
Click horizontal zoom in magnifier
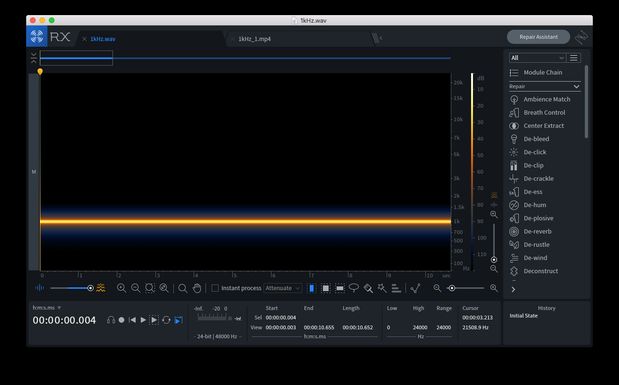tap(493, 288)
